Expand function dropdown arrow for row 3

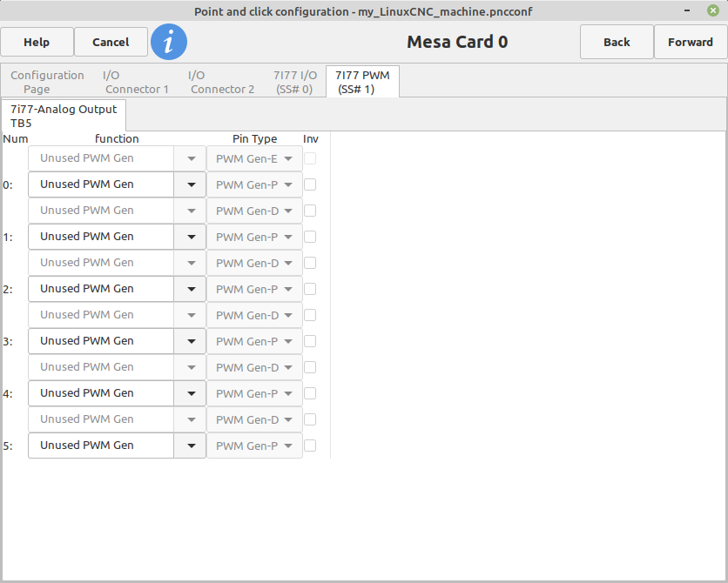pyautogui.click(x=191, y=341)
